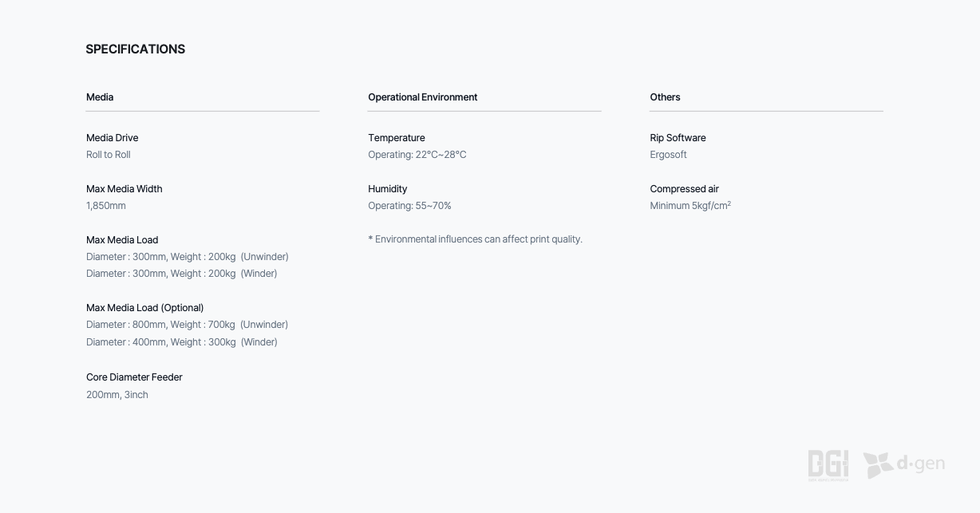Click the 800mm 700kg Unwinder line
The height and width of the screenshot is (513, 980).
(187, 325)
